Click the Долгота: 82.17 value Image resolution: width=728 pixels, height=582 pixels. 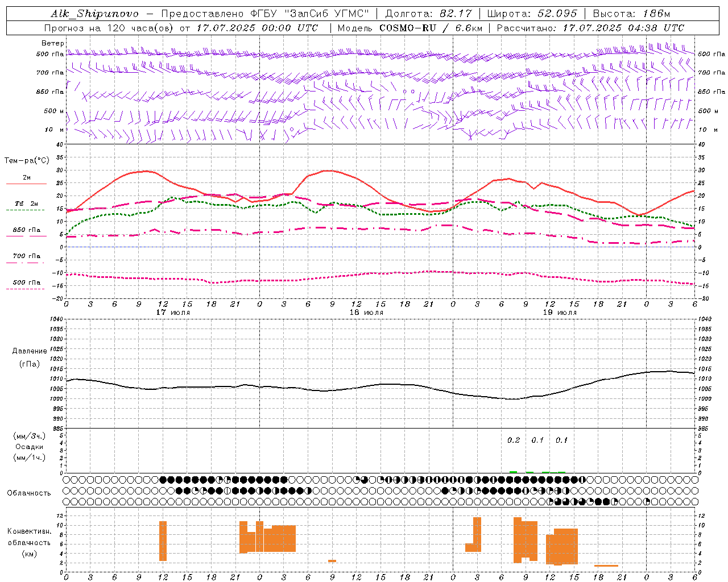(x=428, y=14)
